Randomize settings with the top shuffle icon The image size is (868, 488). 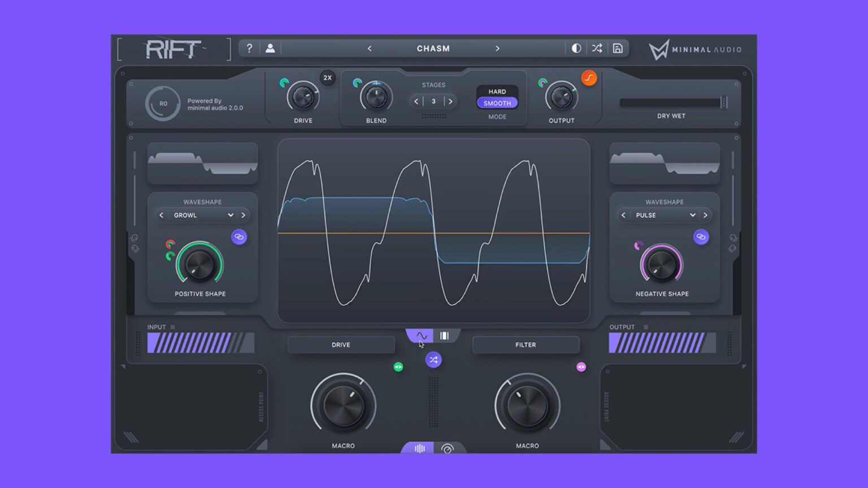tap(597, 48)
